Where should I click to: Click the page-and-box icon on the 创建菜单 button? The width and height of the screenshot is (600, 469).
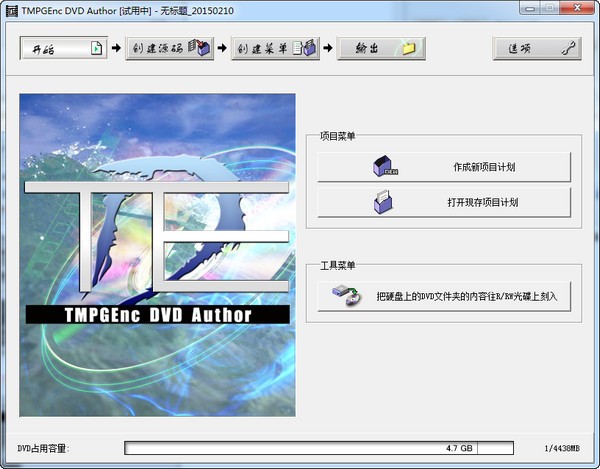pos(305,48)
